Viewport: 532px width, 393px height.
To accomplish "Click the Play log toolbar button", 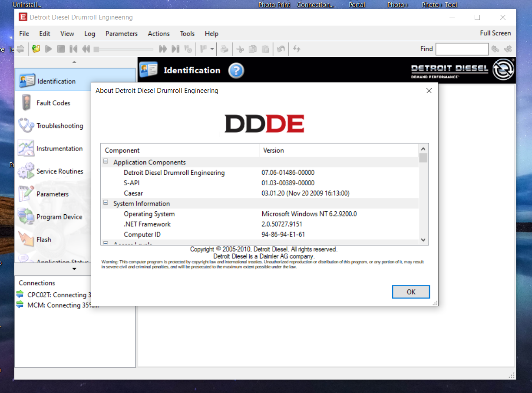I will (x=49, y=49).
